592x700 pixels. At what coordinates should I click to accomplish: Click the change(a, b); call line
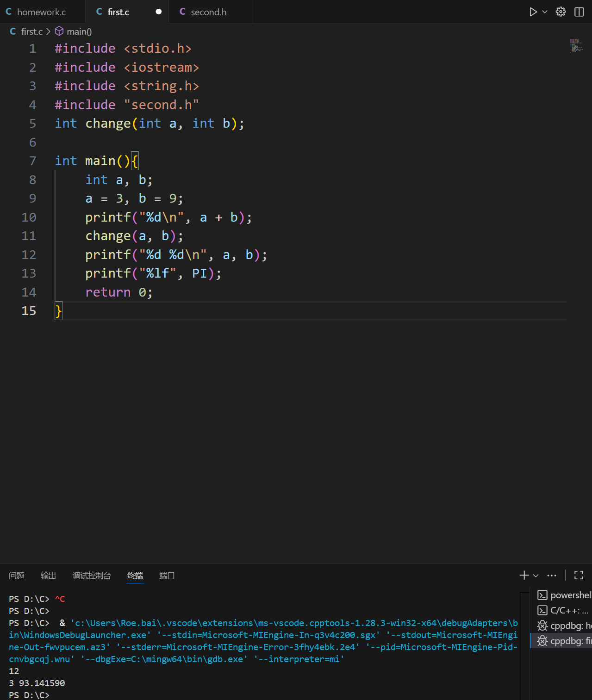pos(134,236)
